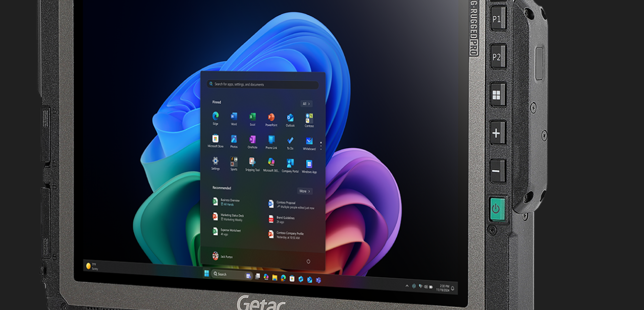The image size is (644, 310).
Task: Open Edge from the taskbar
Action: click(x=283, y=278)
